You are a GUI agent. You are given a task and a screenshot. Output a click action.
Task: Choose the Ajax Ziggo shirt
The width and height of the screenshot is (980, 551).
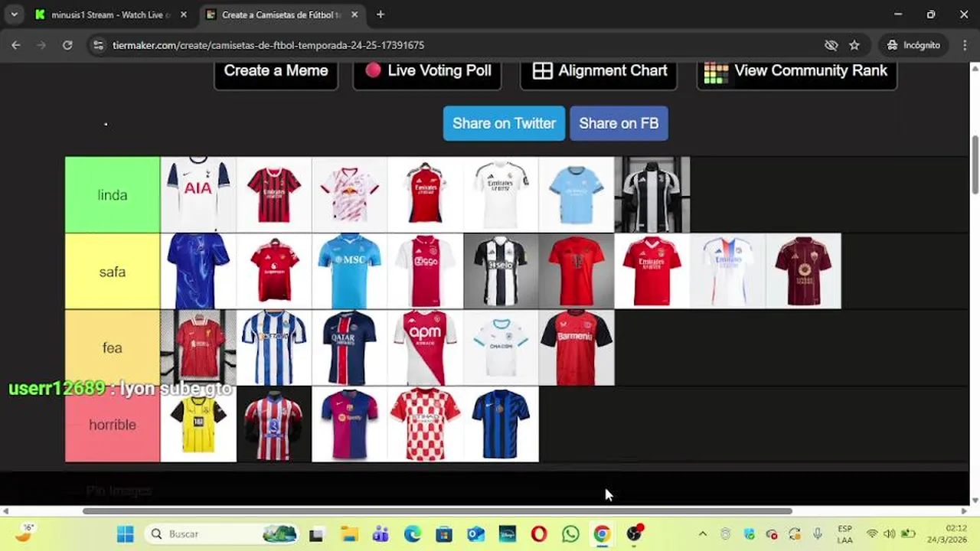[x=426, y=271]
